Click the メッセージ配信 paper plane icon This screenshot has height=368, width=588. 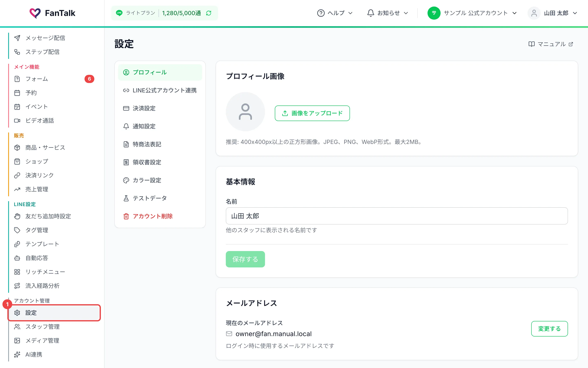tap(17, 38)
